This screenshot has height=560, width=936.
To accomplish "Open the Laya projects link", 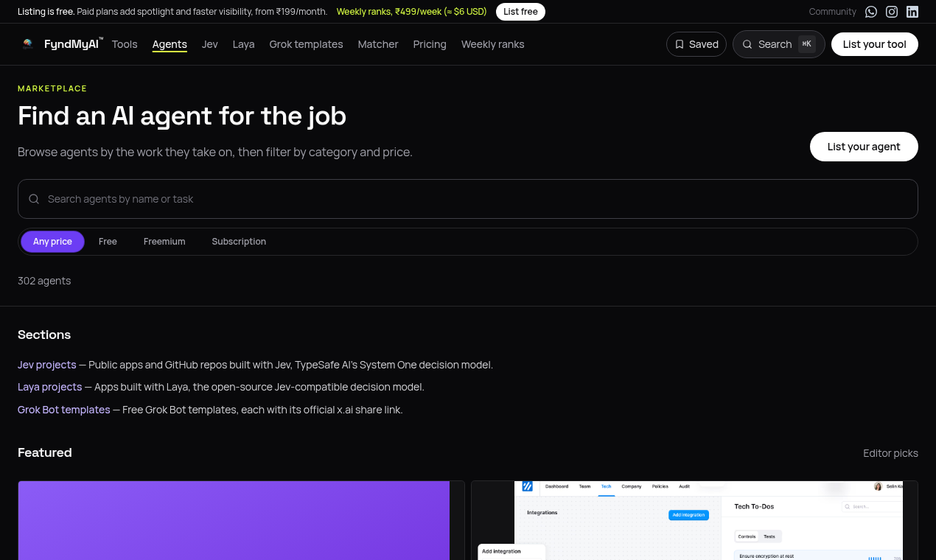I will 50,387.
